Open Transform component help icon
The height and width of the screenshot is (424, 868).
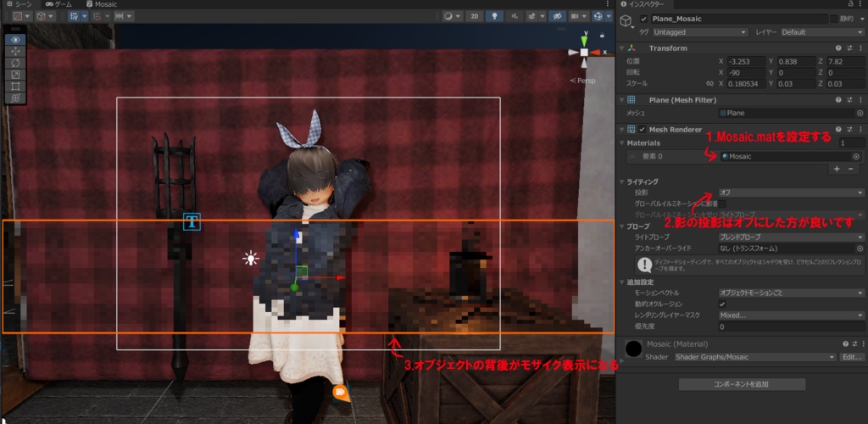click(838, 48)
